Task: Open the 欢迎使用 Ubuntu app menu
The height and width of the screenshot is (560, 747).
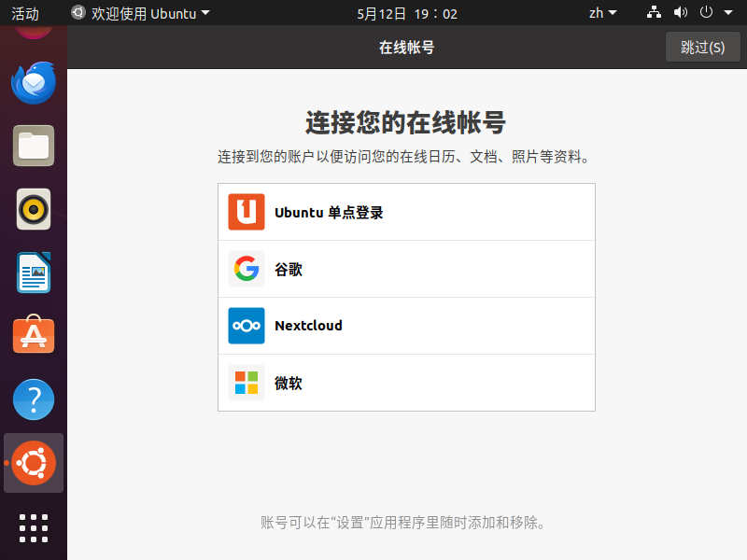Action: 141,13
